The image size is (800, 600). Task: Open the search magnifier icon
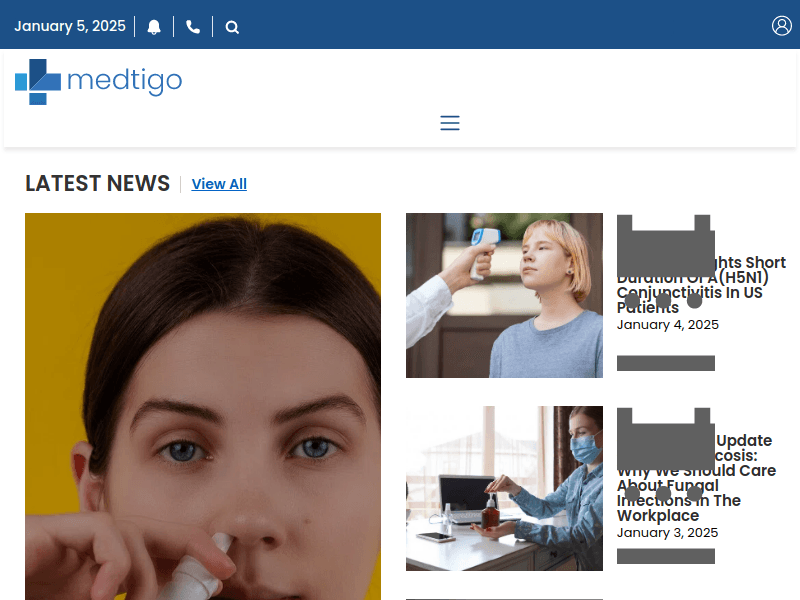coord(232,27)
